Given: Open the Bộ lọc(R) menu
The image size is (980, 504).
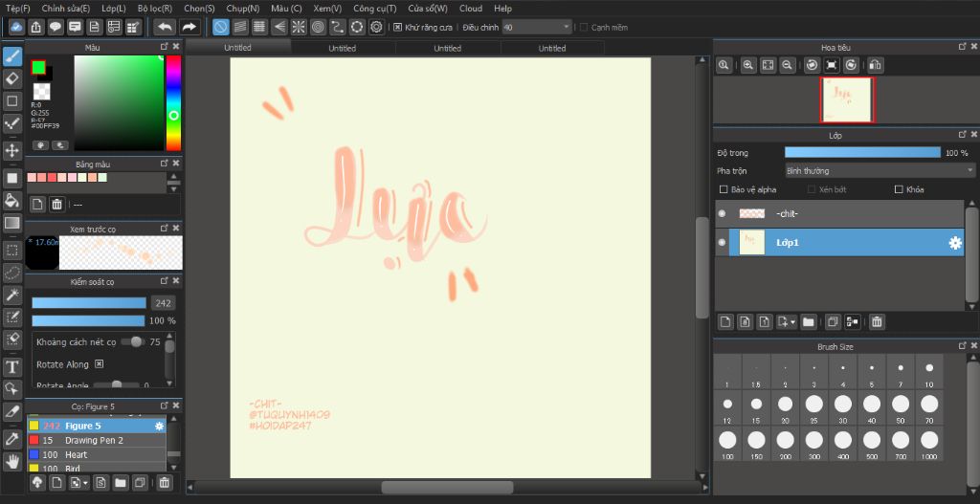Looking at the screenshot, I should coord(155,9).
